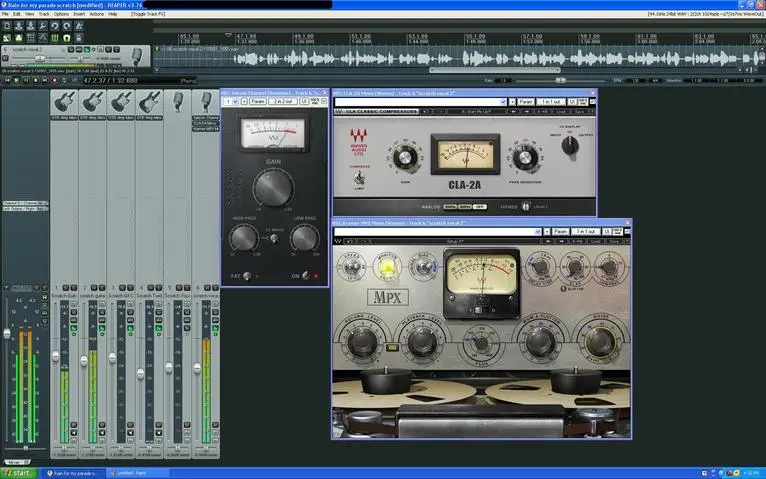Toggle bypass checkbox in Saturn Channel window
This screenshot has height=479, width=766.
coord(325,101)
